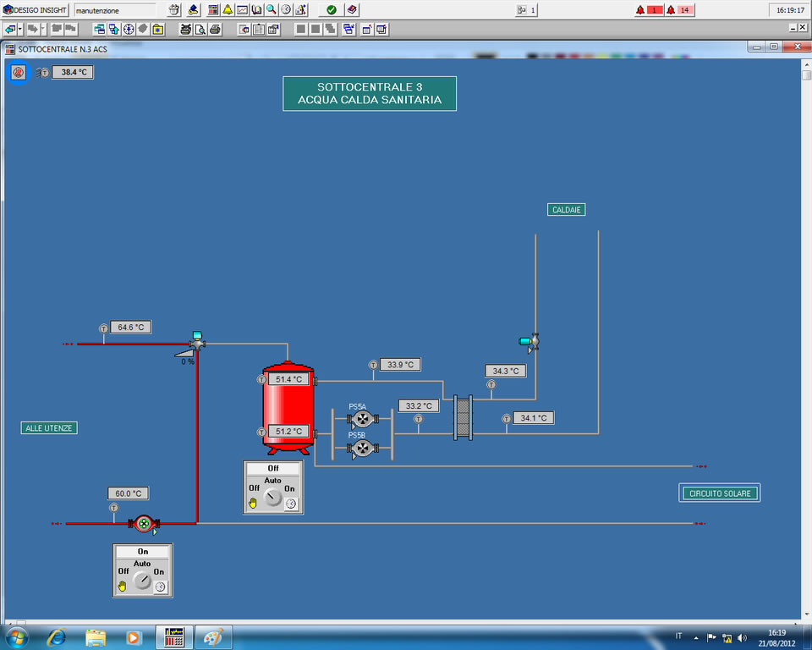Viewport: 812px width, 650px height.
Task: Open the trend chart viewer icon
Action: point(243,10)
